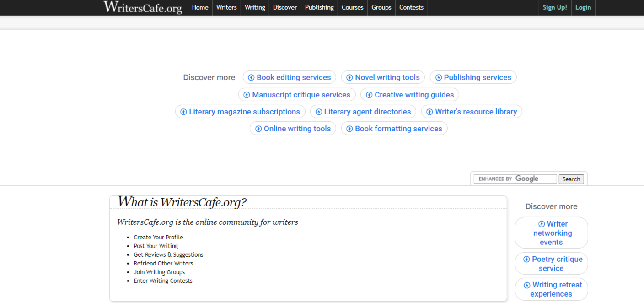Image resolution: width=644 pixels, height=303 pixels.
Task: Open Writing retreat experiences suggestion
Action: (552, 289)
